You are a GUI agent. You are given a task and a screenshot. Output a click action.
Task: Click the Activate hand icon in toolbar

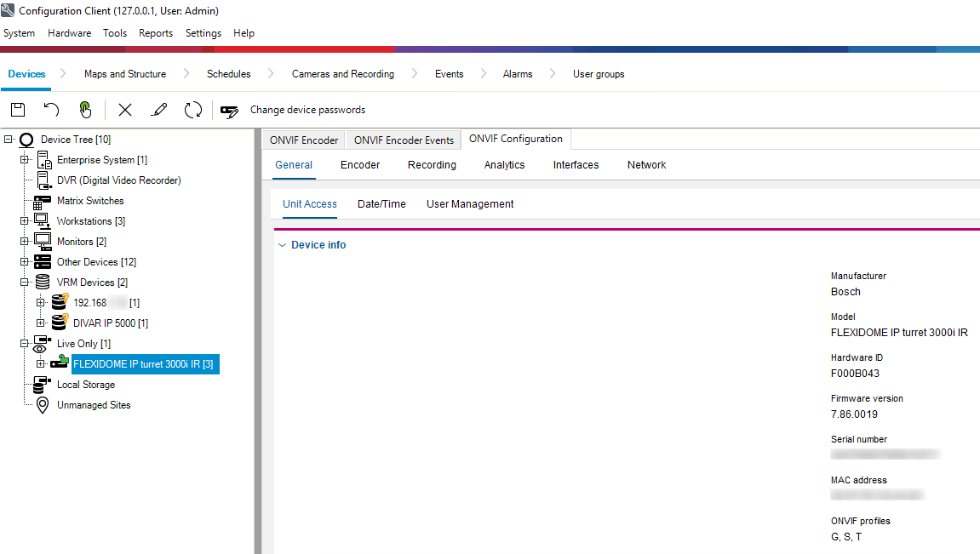pyautogui.click(x=85, y=110)
